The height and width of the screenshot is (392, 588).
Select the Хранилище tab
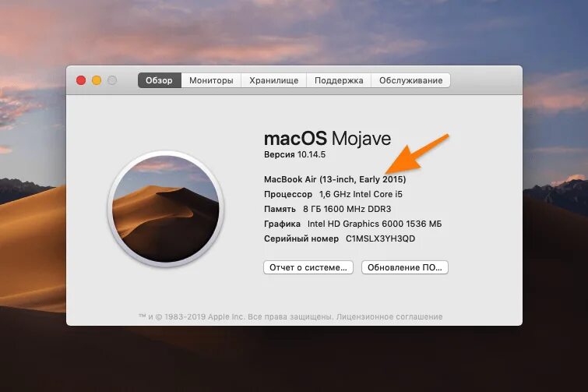tap(273, 80)
